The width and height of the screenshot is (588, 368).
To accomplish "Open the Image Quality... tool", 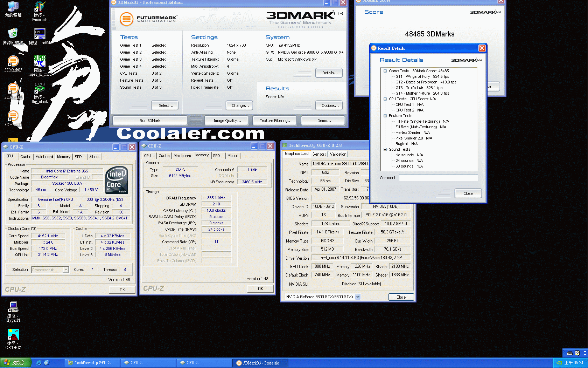I will click(227, 121).
